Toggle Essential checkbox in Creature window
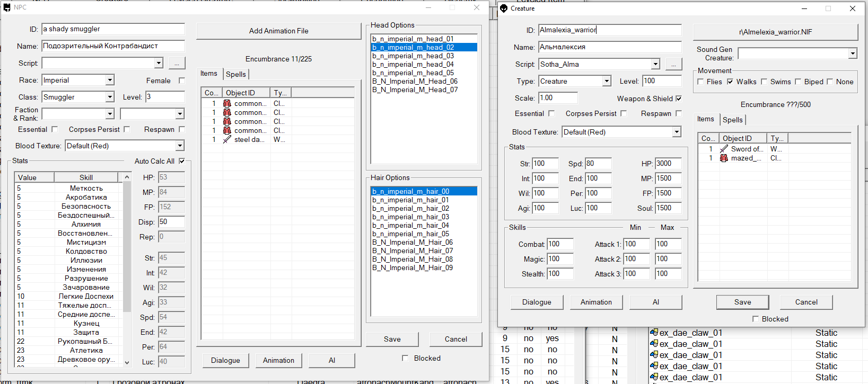868x384 pixels. pos(551,113)
